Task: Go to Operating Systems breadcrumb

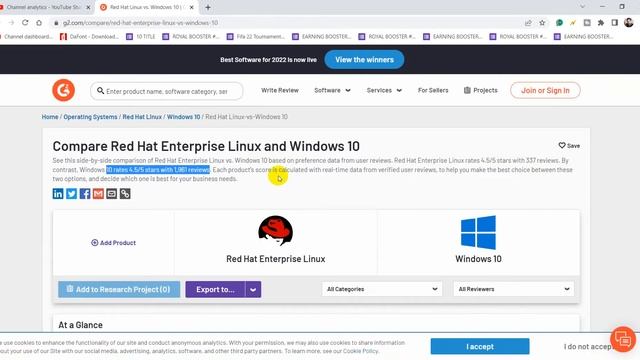Action: 90,117
